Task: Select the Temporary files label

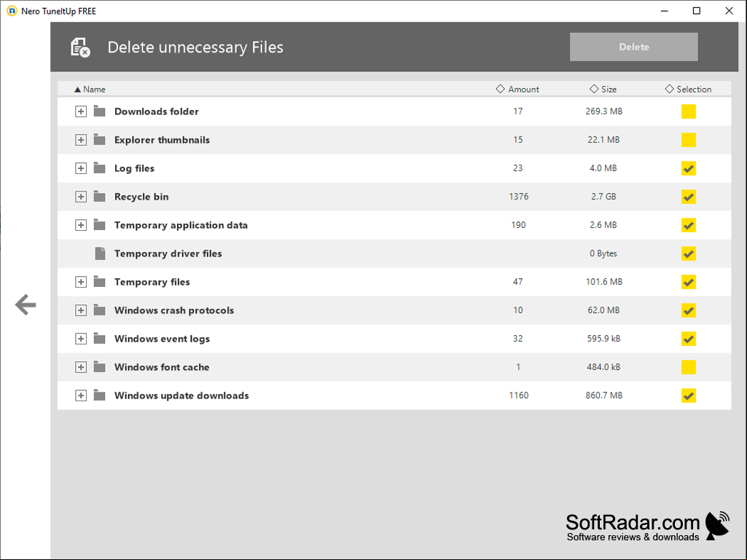Action: [152, 282]
